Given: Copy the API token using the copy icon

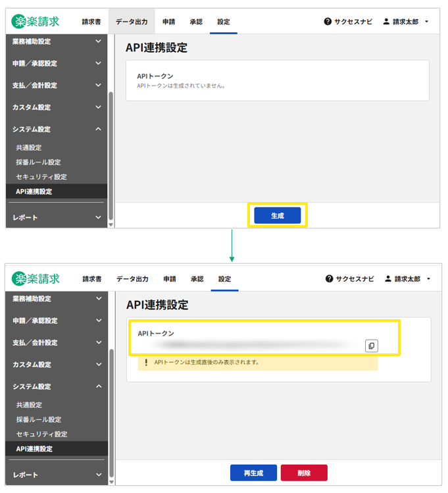Looking at the screenshot, I should (x=371, y=346).
